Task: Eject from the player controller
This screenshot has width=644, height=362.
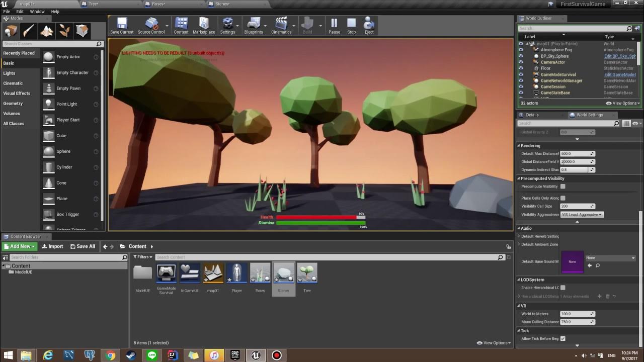Action: point(369,26)
